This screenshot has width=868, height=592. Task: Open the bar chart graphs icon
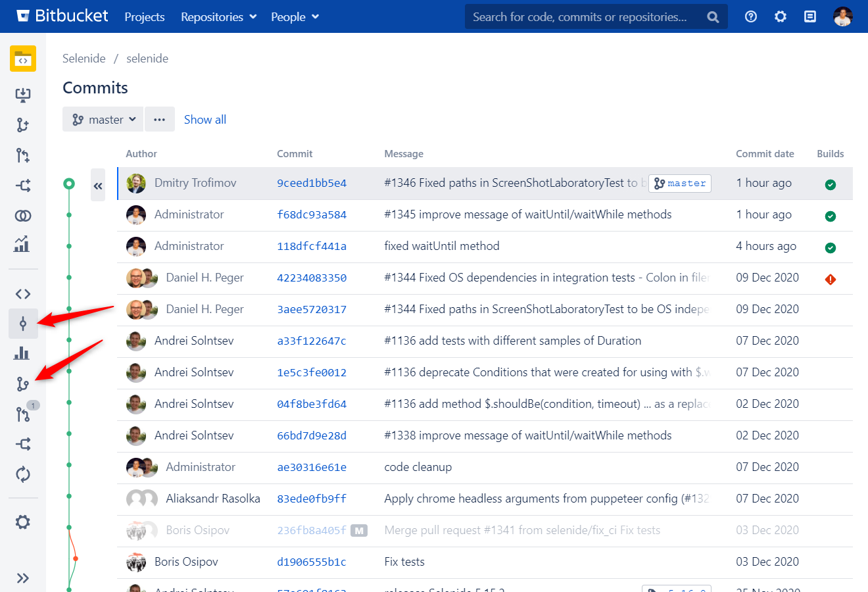[x=22, y=353]
